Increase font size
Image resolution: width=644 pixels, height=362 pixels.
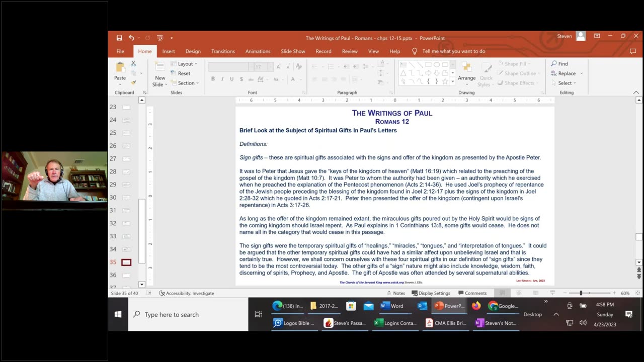pos(279,66)
